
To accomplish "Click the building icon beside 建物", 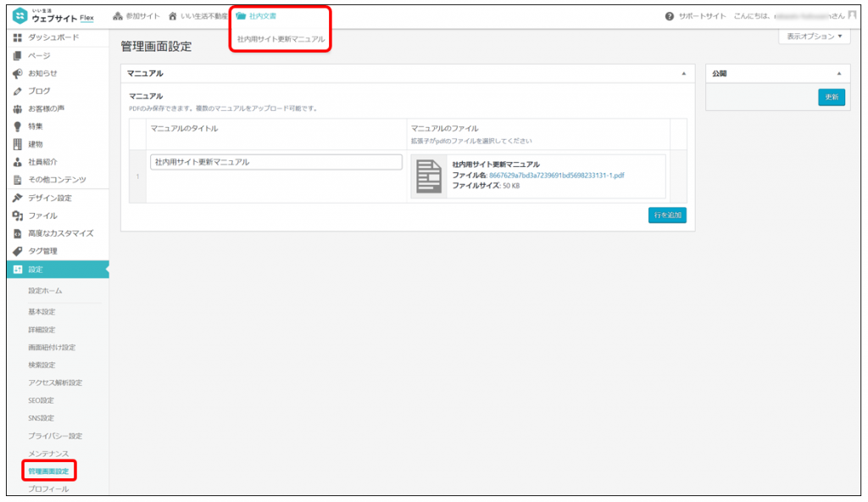I will [17, 144].
